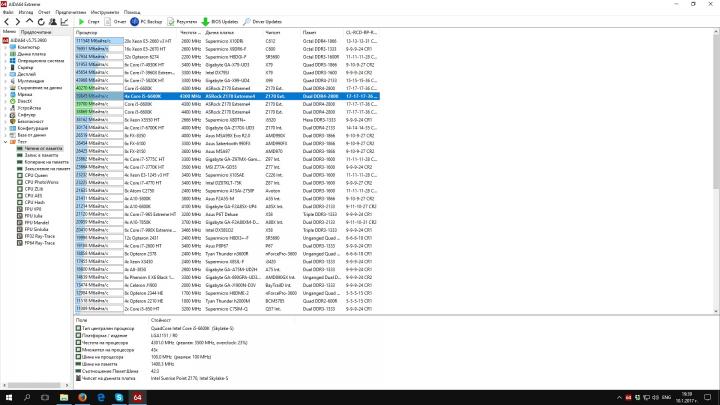Switch to the Предпочитани sidebar tab
The height and width of the screenshot is (405, 720).
click(36, 32)
